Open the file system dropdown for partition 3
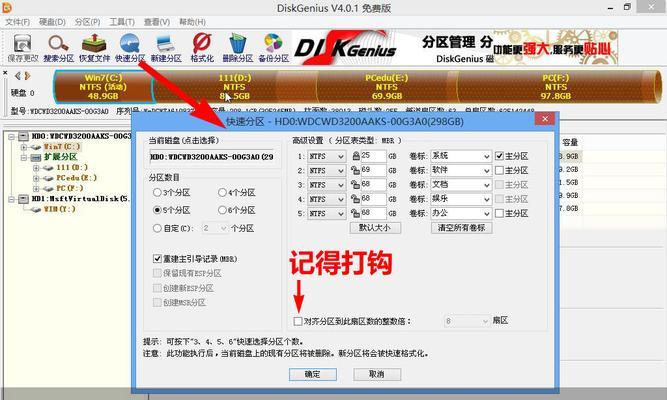This screenshot has height=400, width=667. (327, 185)
